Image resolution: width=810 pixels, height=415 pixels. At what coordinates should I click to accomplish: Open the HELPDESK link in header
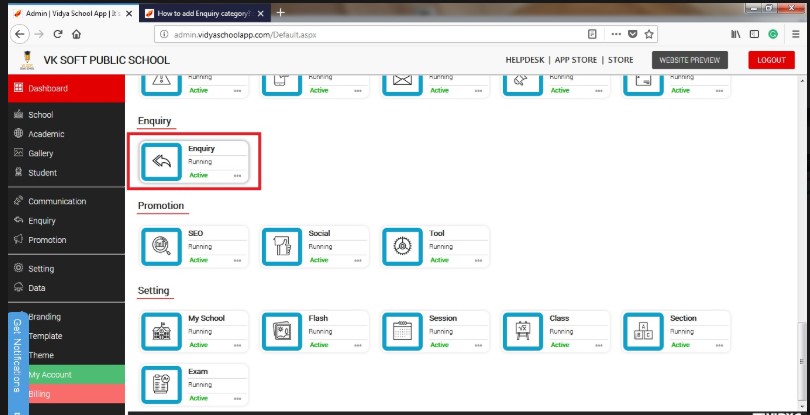pos(525,60)
